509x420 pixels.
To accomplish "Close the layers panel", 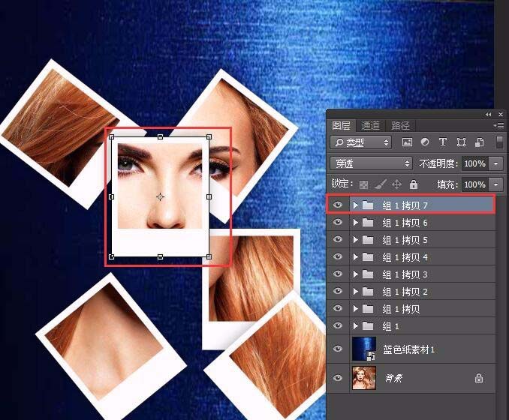I will point(501,115).
